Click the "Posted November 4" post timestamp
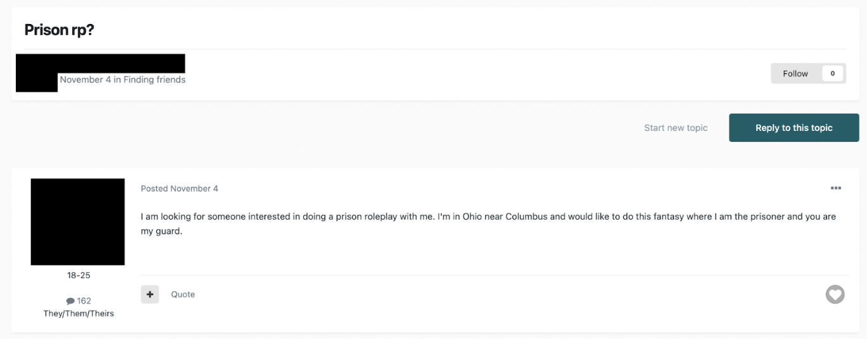Screen dimensions: 868x343 [x=179, y=189]
